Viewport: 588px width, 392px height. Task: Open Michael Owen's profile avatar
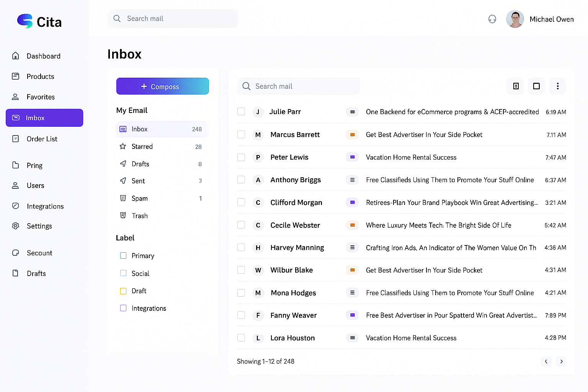(x=515, y=19)
